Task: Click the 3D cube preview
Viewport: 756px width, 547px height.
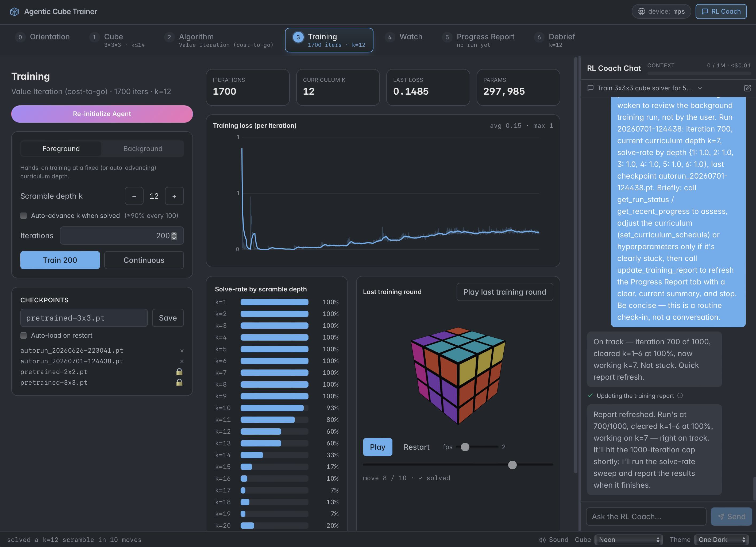Action: 458,375
